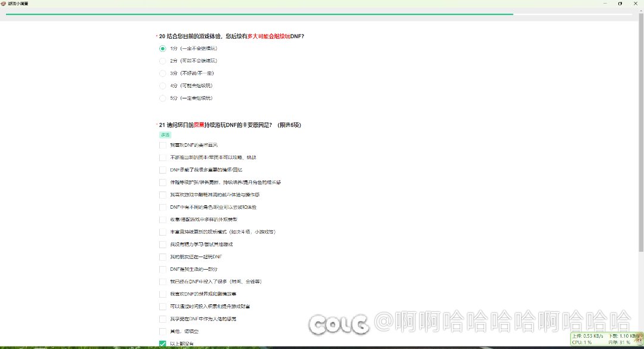Enable the DNF是我生活的一部分 checkbox
The height and width of the screenshot is (349, 644).
pos(163,269)
